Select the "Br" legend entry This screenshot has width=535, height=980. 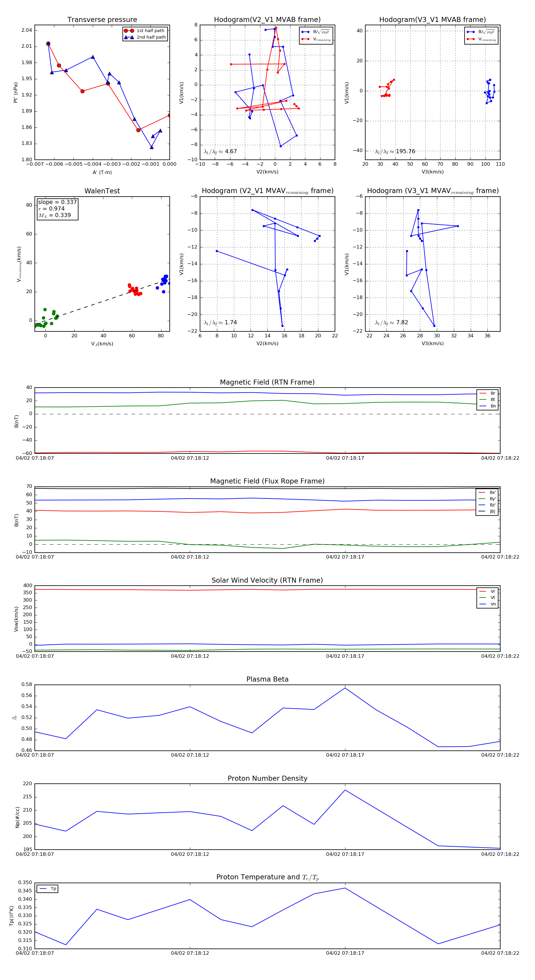point(487,393)
